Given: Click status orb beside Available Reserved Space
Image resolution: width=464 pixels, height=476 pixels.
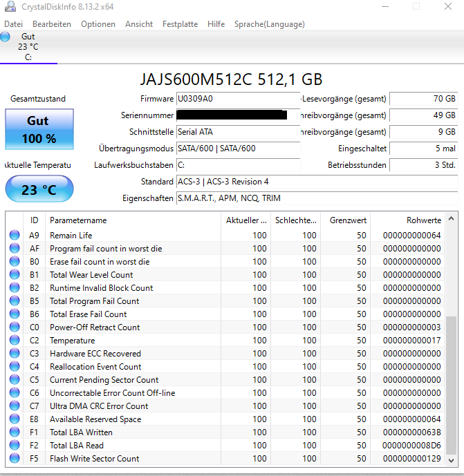Looking at the screenshot, I should (15, 419).
